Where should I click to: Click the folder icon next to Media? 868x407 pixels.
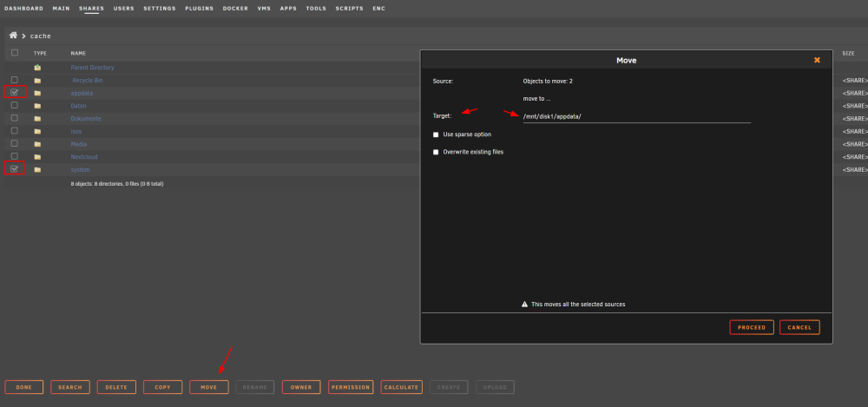point(37,144)
